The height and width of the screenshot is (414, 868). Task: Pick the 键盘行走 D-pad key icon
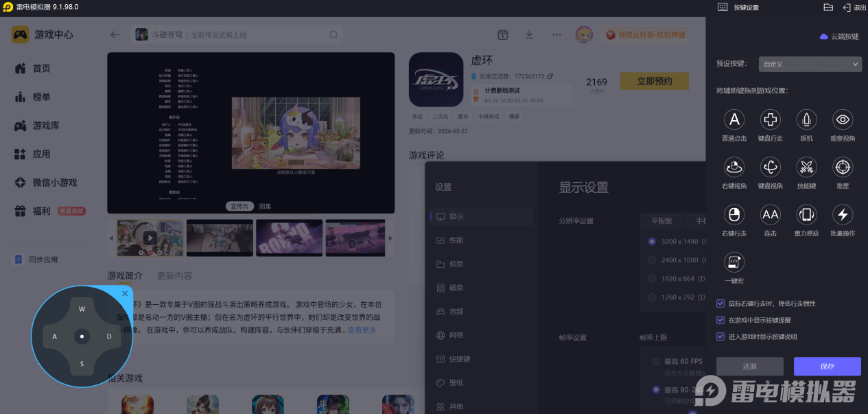coord(771,120)
